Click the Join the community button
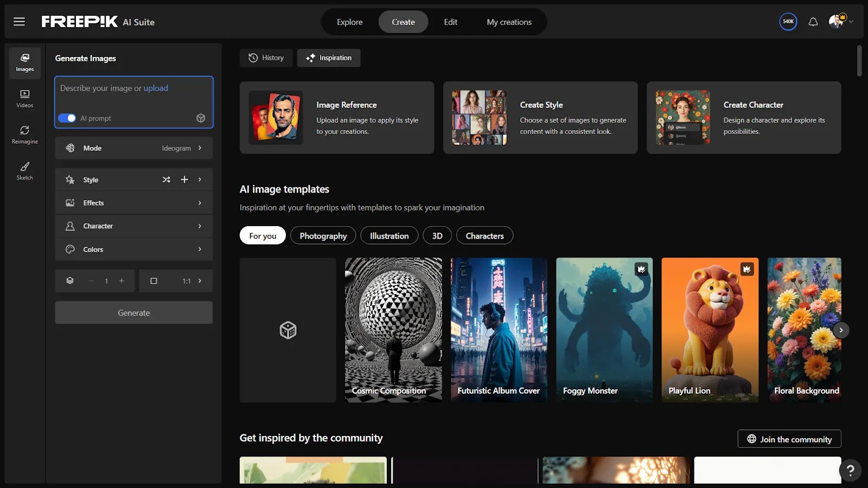868x488 pixels. (789, 439)
